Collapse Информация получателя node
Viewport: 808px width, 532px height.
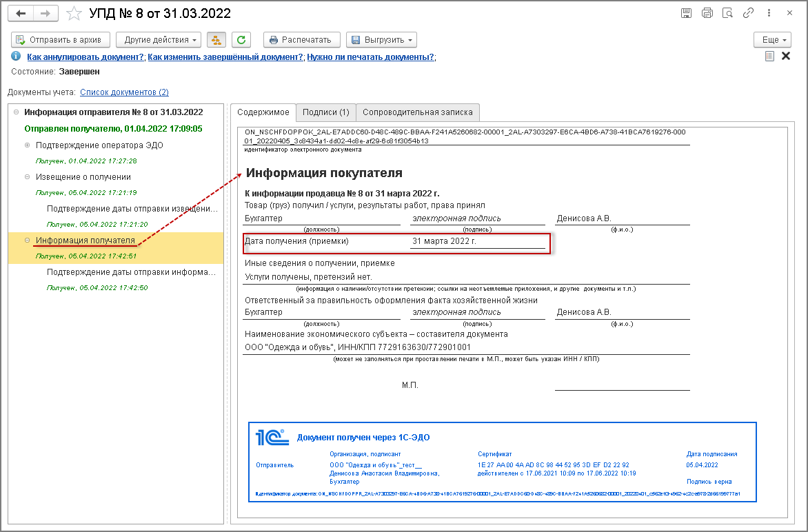28,240
